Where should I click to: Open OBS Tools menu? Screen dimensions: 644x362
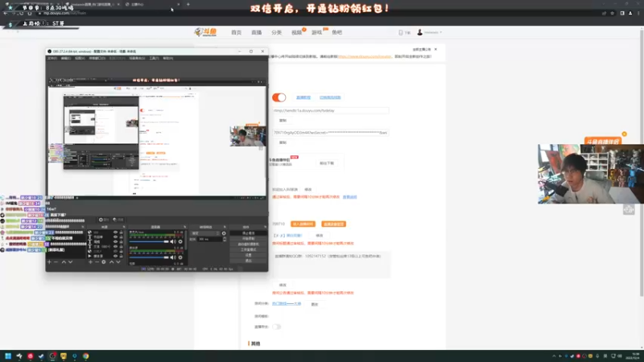point(154,58)
